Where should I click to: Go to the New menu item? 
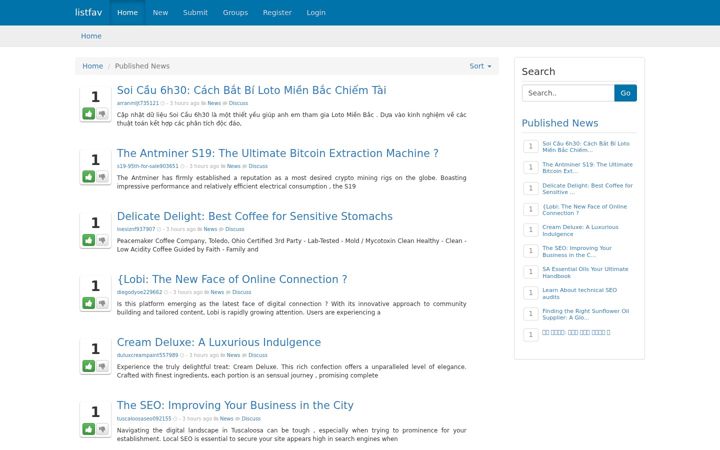[x=160, y=12]
